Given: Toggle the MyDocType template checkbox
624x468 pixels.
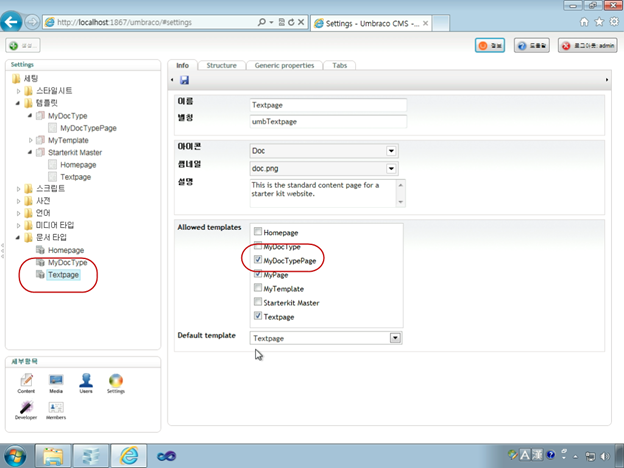Looking at the screenshot, I should click(x=258, y=245).
